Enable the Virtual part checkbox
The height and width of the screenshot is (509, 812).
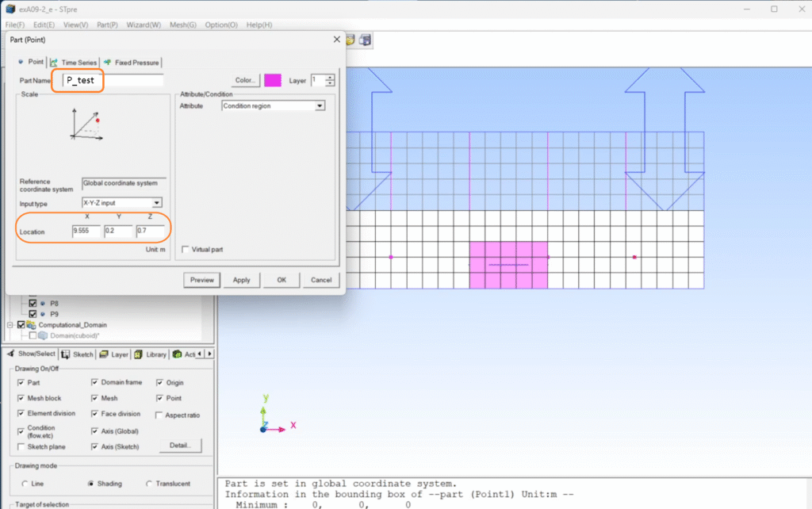186,250
